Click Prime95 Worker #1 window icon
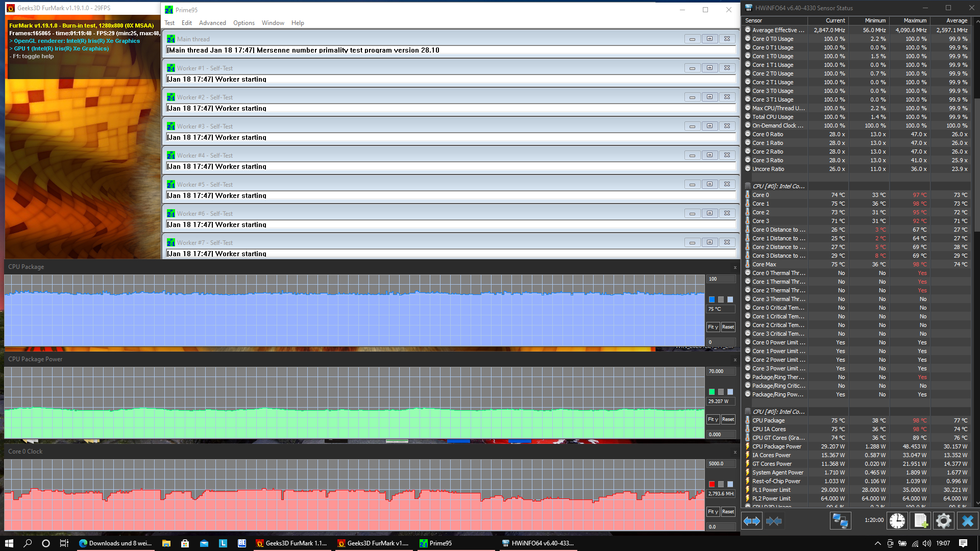Viewport: 980px width, 551px height. click(x=171, y=68)
